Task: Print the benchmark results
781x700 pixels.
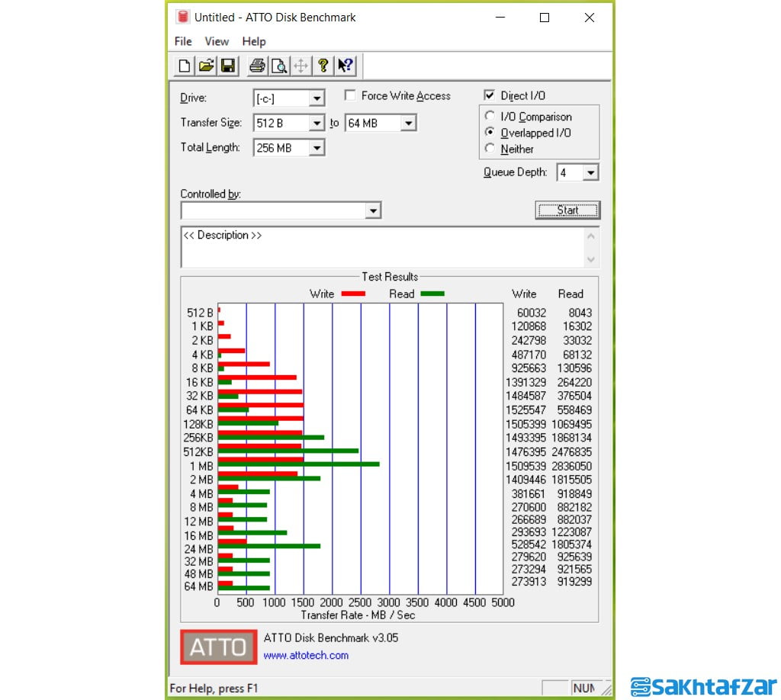Action: pos(257,66)
